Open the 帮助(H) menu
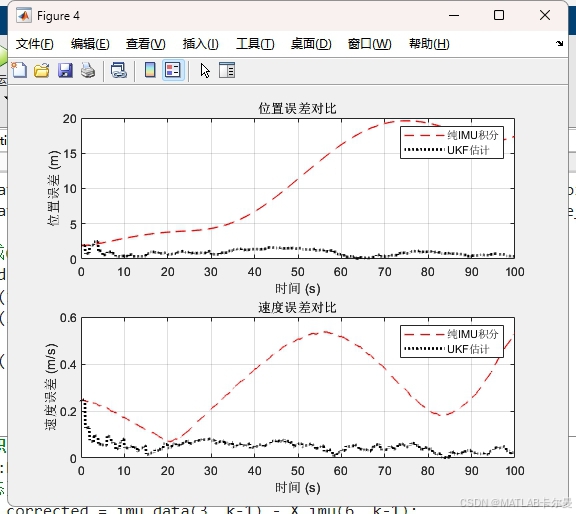Image resolution: width=576 pixels, height=514 pixels. (429, 44)
